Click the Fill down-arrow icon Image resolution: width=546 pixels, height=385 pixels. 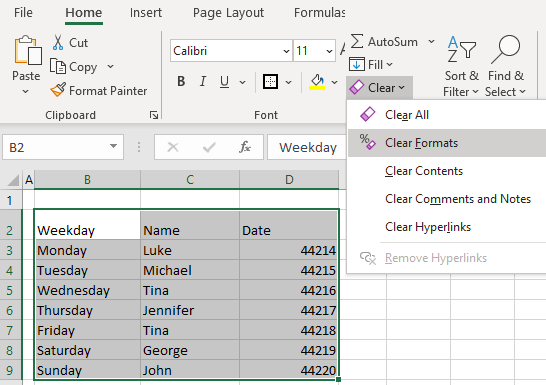pyautogui.click(x=357, y=64)
